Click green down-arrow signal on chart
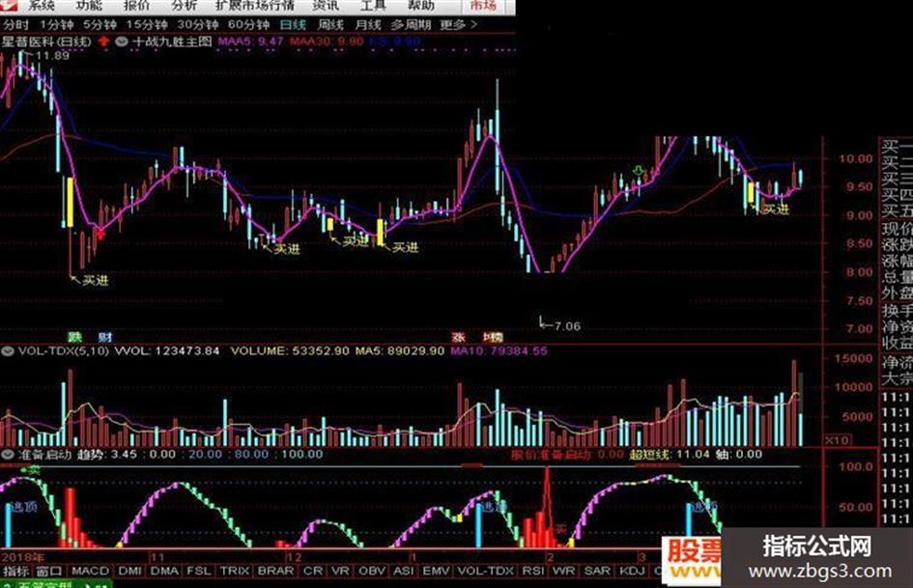Screen dimensions: 913x588 click(x=639, y=171)
